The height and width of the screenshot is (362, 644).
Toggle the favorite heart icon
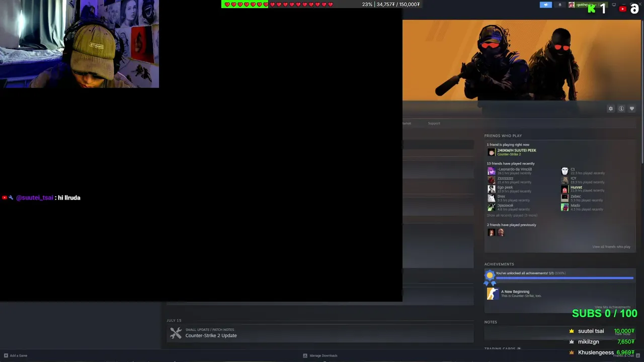coord(632,109)
